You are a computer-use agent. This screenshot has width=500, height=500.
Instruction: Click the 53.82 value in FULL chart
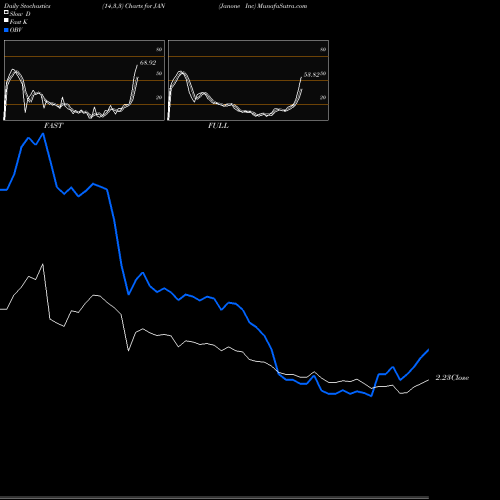tap(312, 75)
